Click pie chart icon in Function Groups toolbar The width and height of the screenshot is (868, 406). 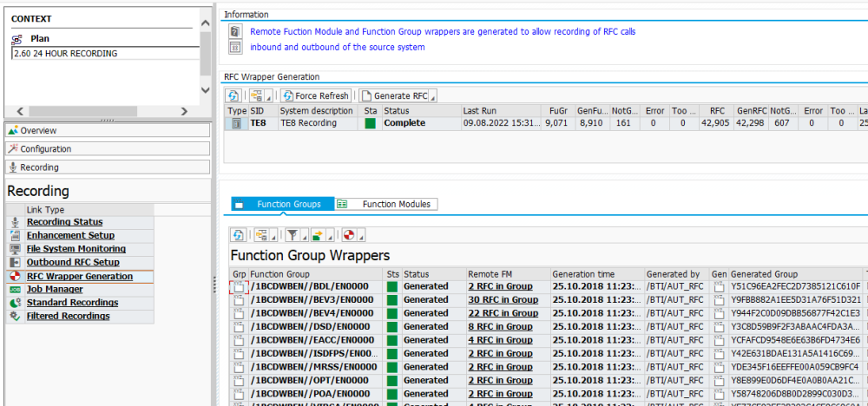tap(348, 235)
